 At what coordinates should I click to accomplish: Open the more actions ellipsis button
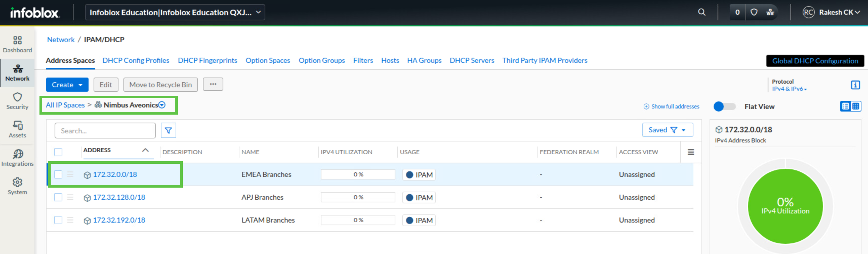pyautogui.click(x=213, y=84)
